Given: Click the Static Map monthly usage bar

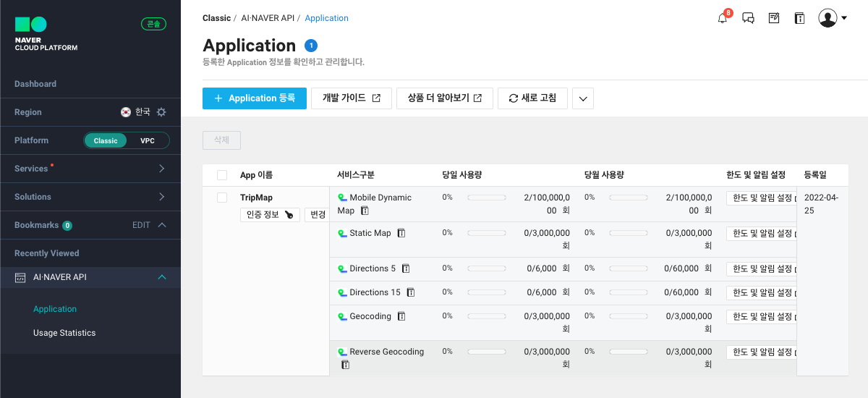Looking at the screenshot, I should 629,233.
